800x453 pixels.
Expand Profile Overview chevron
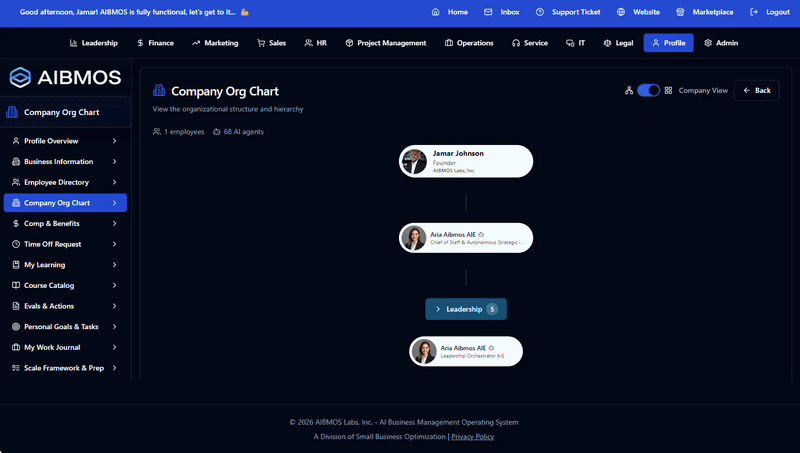114,141
